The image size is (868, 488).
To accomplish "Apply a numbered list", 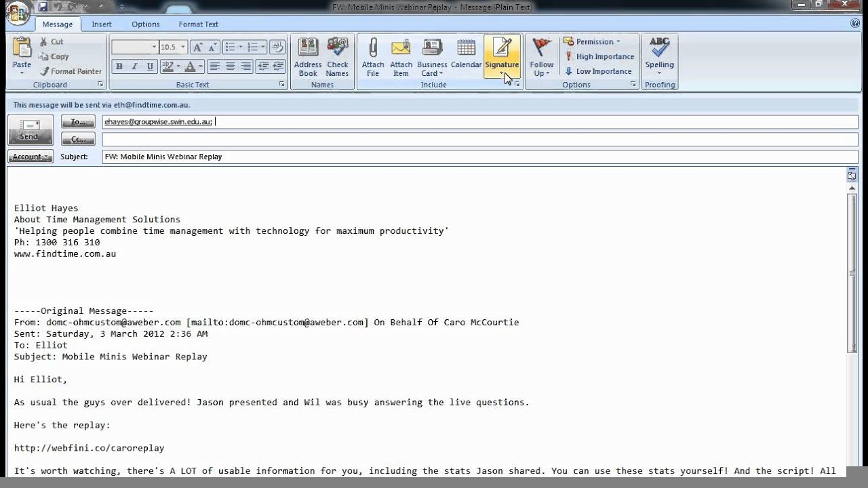I will click(252, 47).
